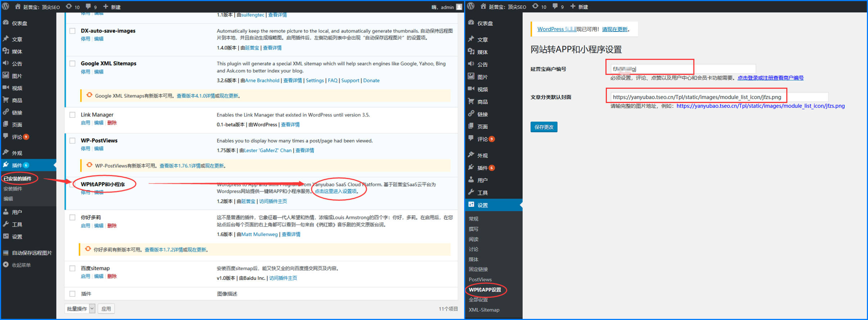Viewport: 868px width, 320px height.
Task: Click 启用 under 百度sitemap plugin
Action: pyautogui.click(x=85, y=276)
